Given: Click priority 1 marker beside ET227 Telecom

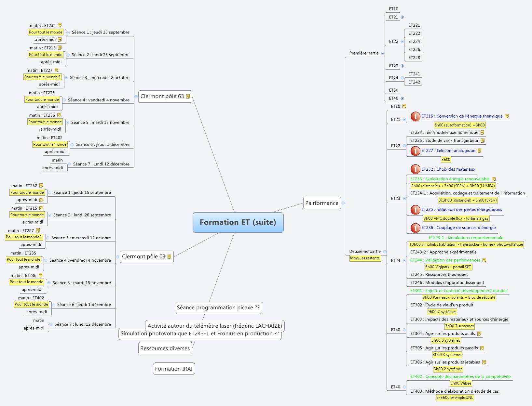Looking at the screenshot, I should click(415, 151).
